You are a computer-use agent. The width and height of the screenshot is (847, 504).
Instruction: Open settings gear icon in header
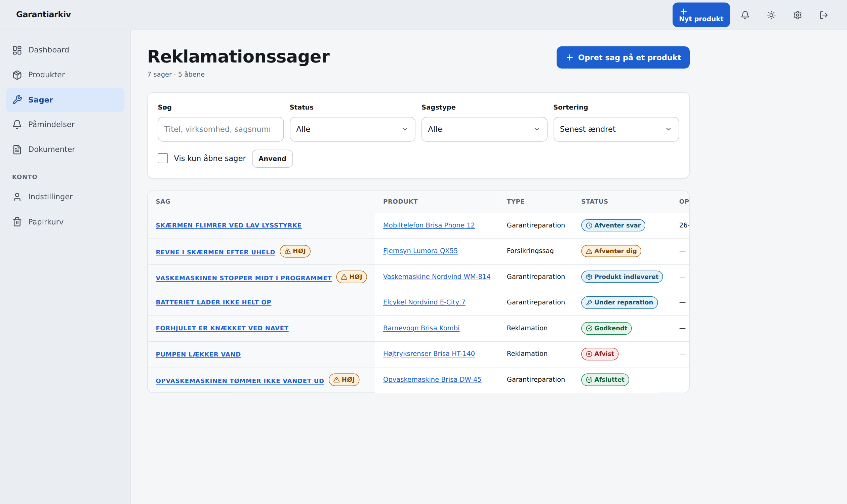[797, 15]
